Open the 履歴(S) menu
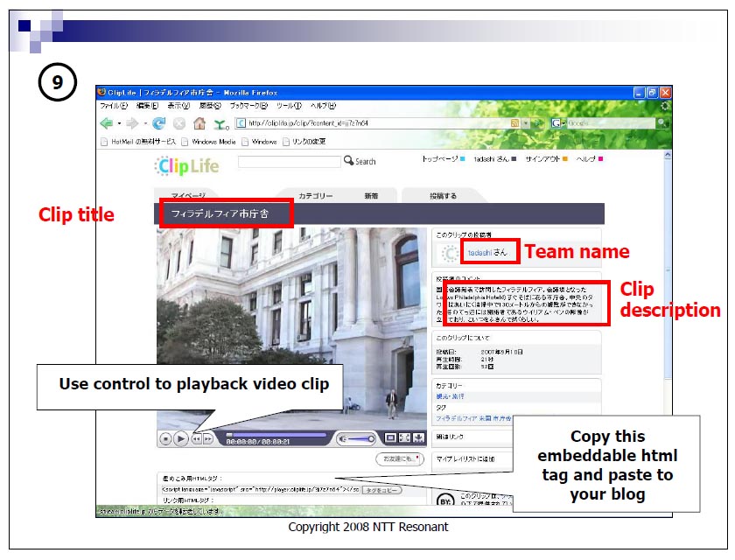Image resolution: width=735 pixels, height=560 pixels. [210, 106]
